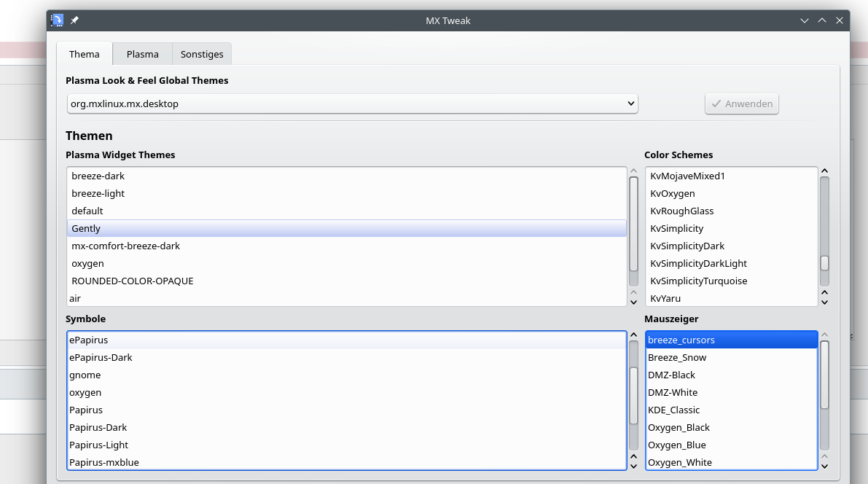
Task: Select gnome icon theme
Action: pyautogui.click(x=346, y=375)
